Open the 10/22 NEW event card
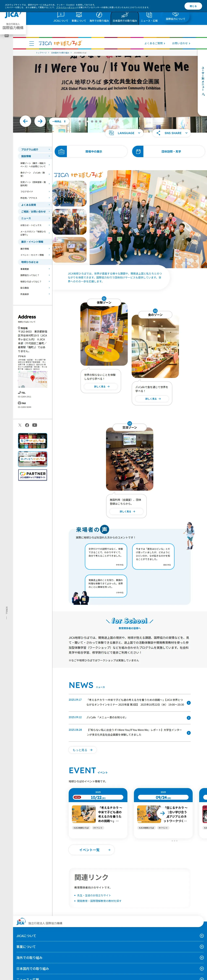Screen dimensions: 207x980 tap(98, 813)
